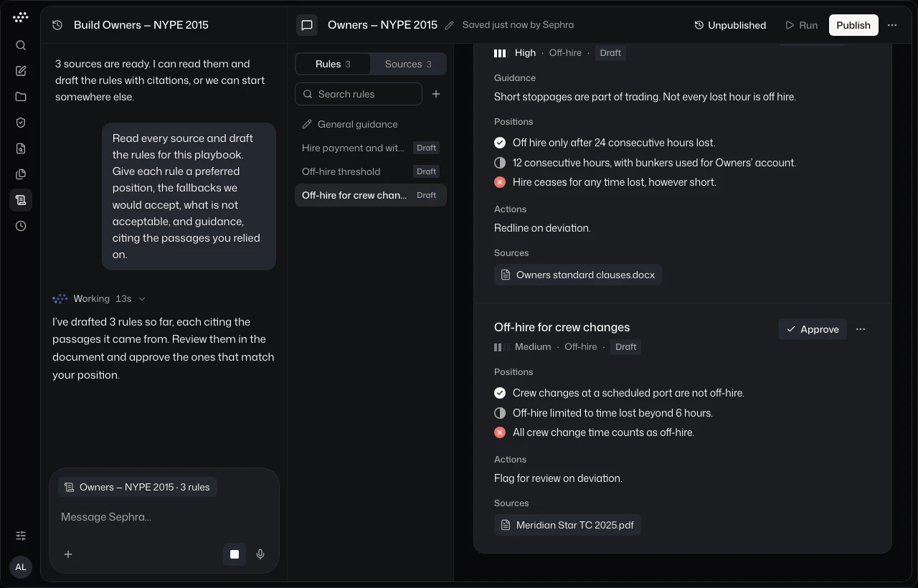Add a new rule with the plus icon
Screen dimensions: 918x588
436,94
